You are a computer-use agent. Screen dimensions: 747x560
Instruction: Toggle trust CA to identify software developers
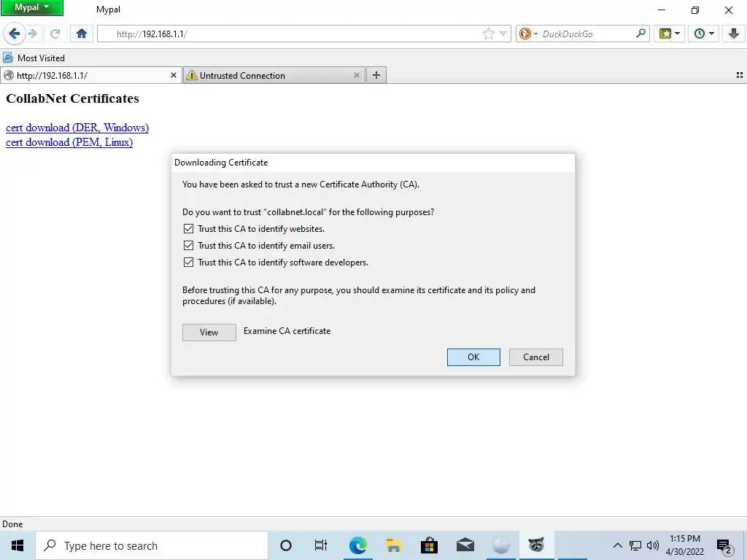pos(189,262)
